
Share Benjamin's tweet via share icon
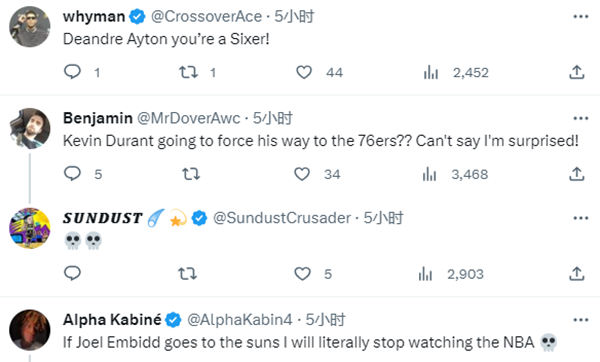(x=577, y=174)
